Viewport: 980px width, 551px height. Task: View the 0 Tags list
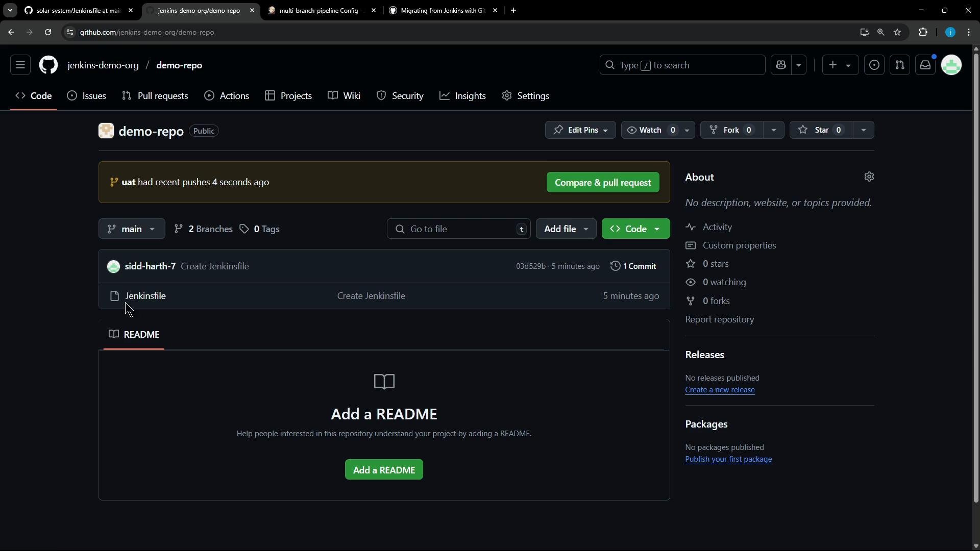tap(259, 229)
